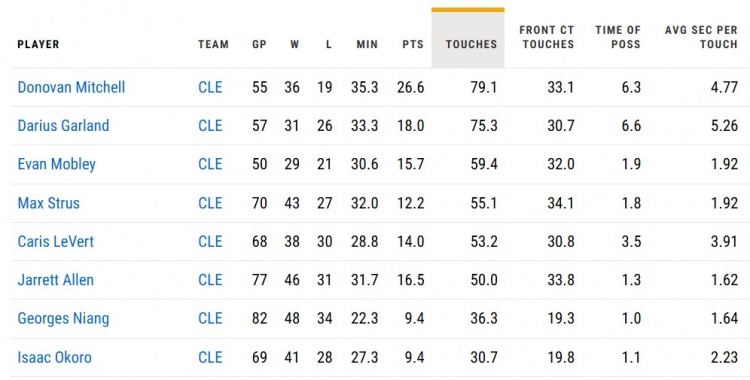750x380 pixels.
Task: Sort by TEAM column header
Action: click(213, 44)
